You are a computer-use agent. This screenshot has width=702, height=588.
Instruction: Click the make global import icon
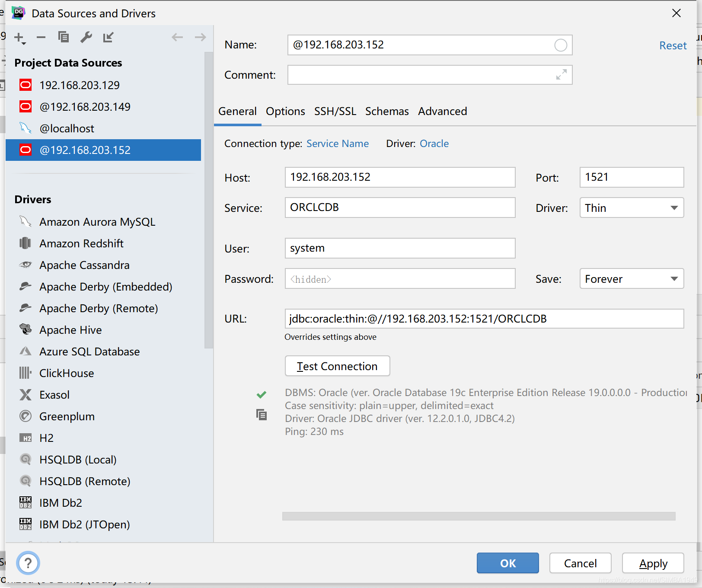[108, 38]
